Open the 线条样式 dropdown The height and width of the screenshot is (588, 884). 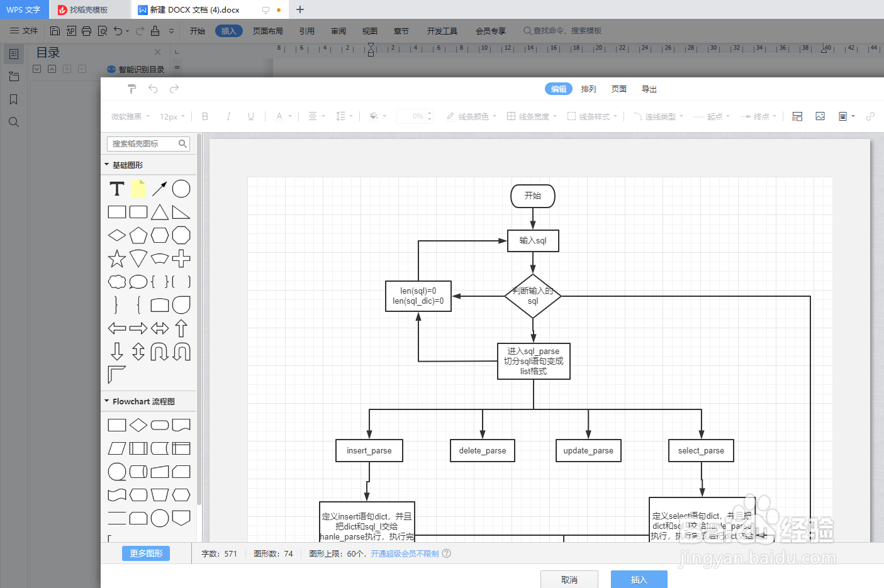pos(593,116)
